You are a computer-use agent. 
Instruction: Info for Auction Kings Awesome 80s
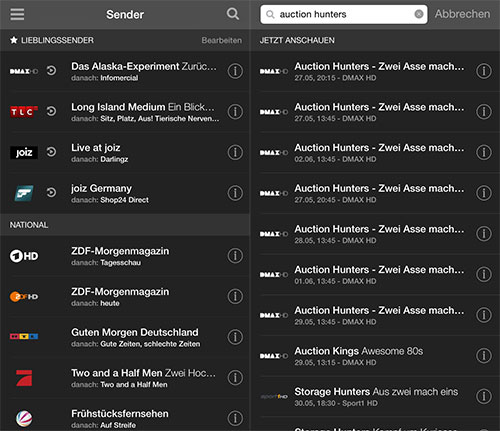[x=484, y=356]
